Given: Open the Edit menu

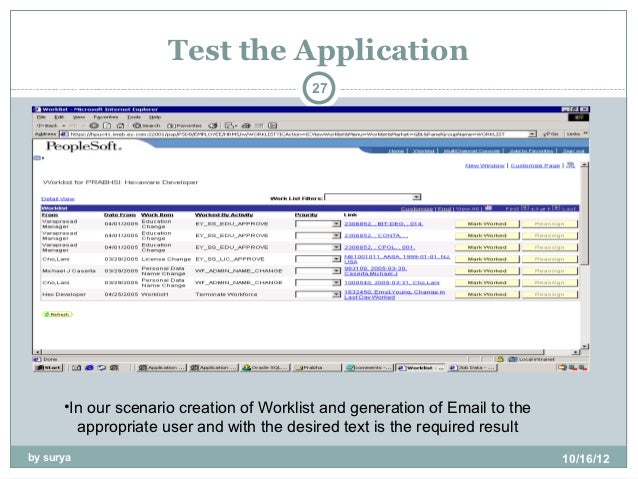Looking at the screenshot, I should click(x=59, y=117).
